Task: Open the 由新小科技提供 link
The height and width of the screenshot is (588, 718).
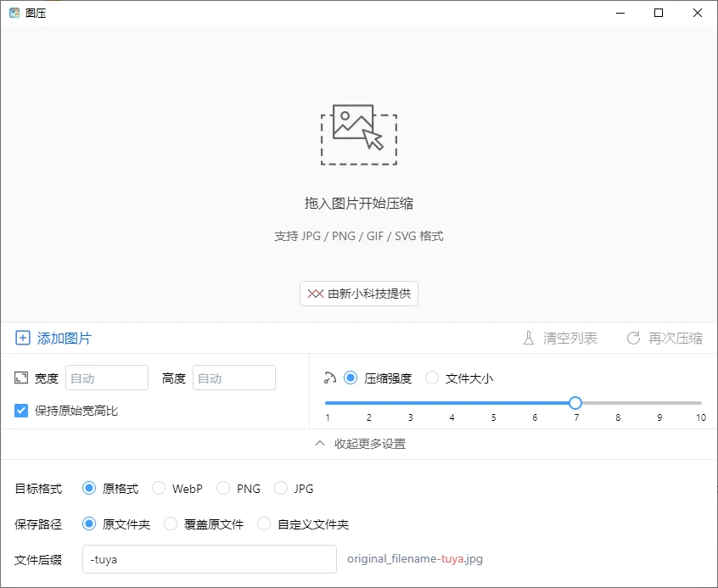Action: 358,294
